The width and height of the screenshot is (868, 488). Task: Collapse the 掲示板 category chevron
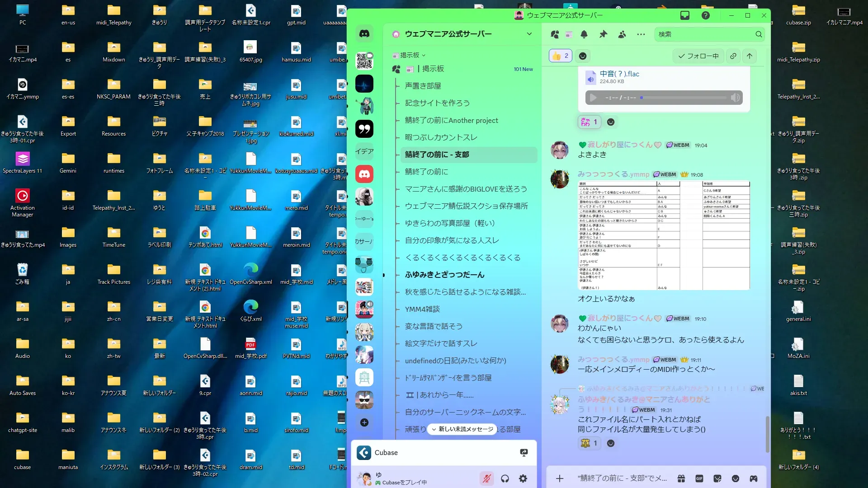coord(424,55)
